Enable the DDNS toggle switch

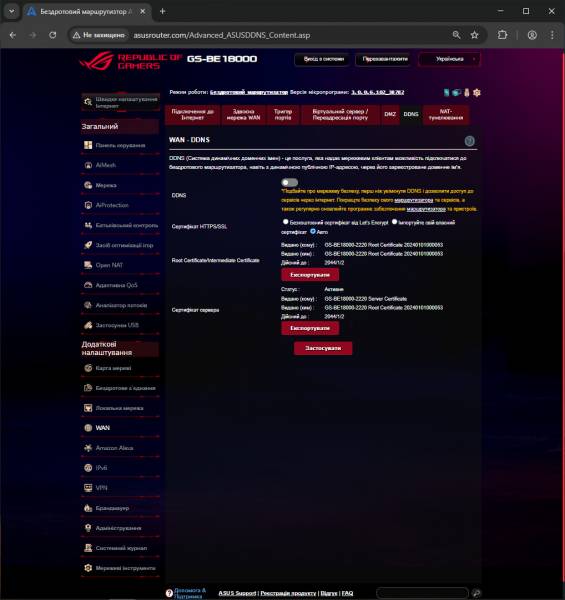click(290, 183)
